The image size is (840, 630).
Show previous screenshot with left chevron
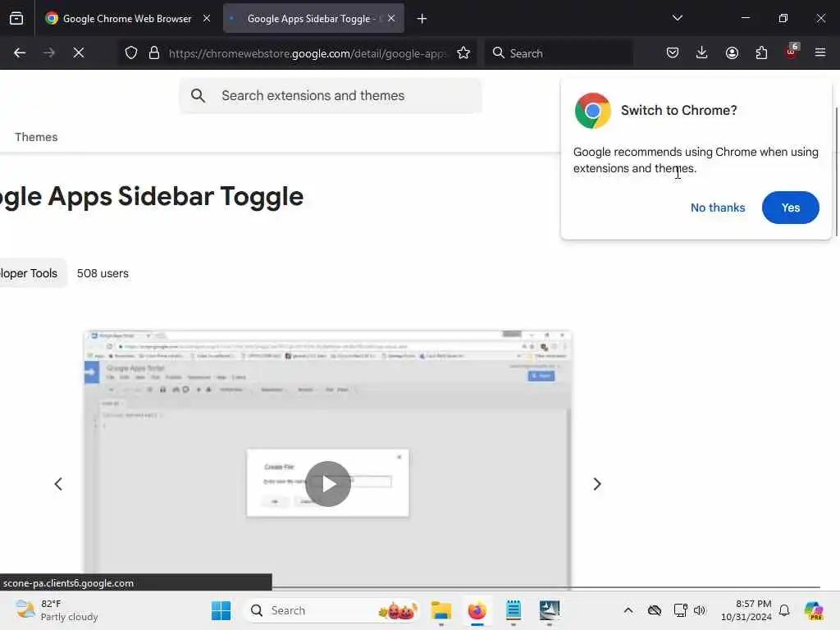[x=58, y=484]
